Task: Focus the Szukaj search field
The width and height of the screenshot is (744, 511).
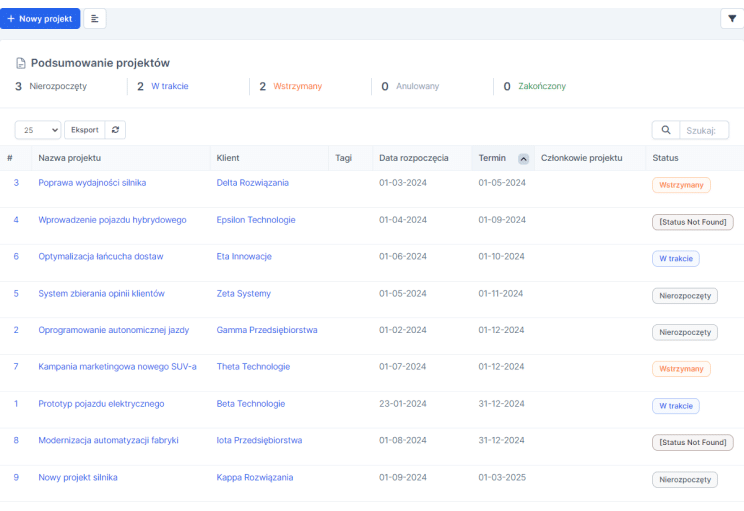Action: pyautogui.click(x=705, y=130)
